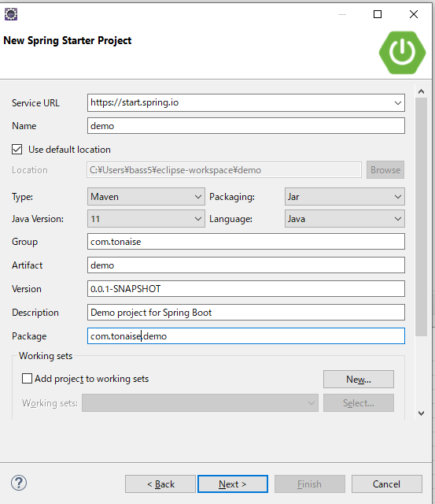This screenshot has width=435, height=504.
Task: Open the Language dropdown showing Java
Action: coord(345,219)
